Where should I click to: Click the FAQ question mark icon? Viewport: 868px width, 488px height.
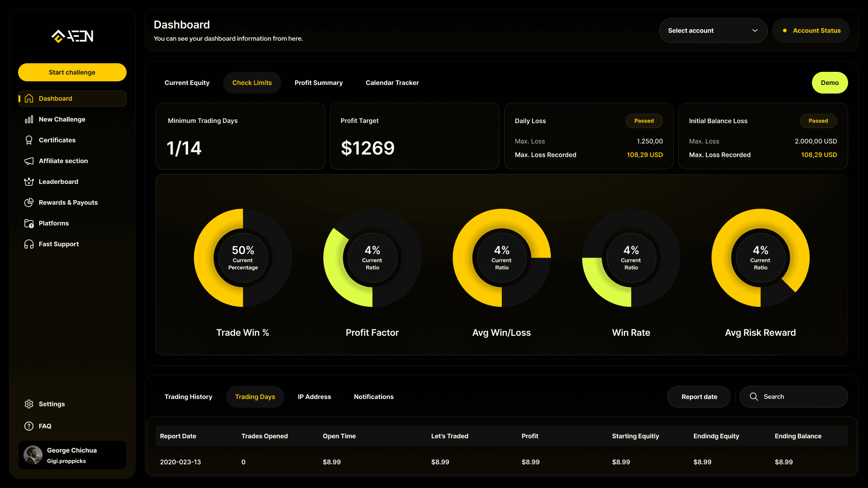[x=29, y=426]
